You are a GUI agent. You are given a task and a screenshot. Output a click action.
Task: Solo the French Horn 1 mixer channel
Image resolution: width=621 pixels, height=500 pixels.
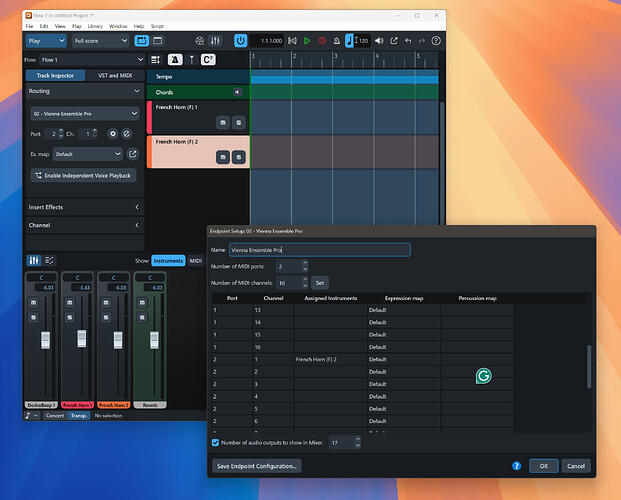pos(70,317)
